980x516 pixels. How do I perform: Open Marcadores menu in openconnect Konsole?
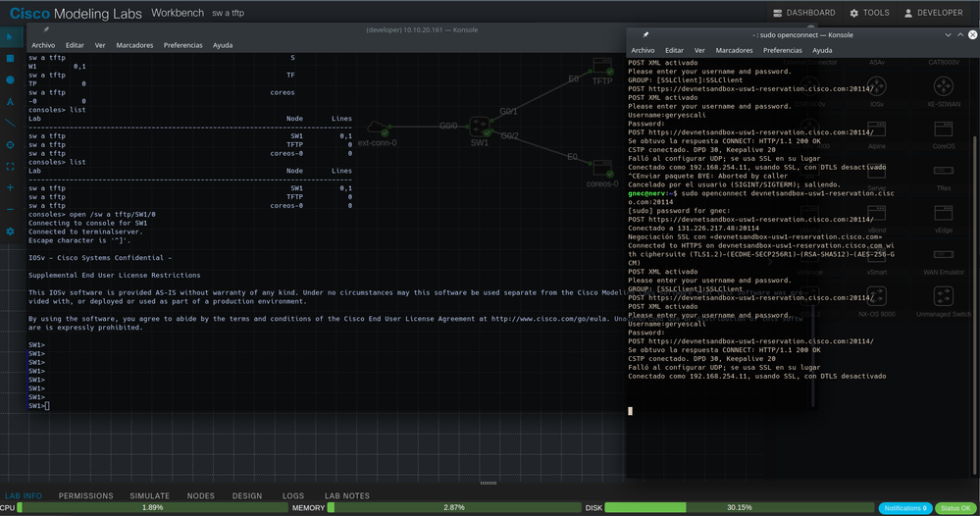coord(734,50)
